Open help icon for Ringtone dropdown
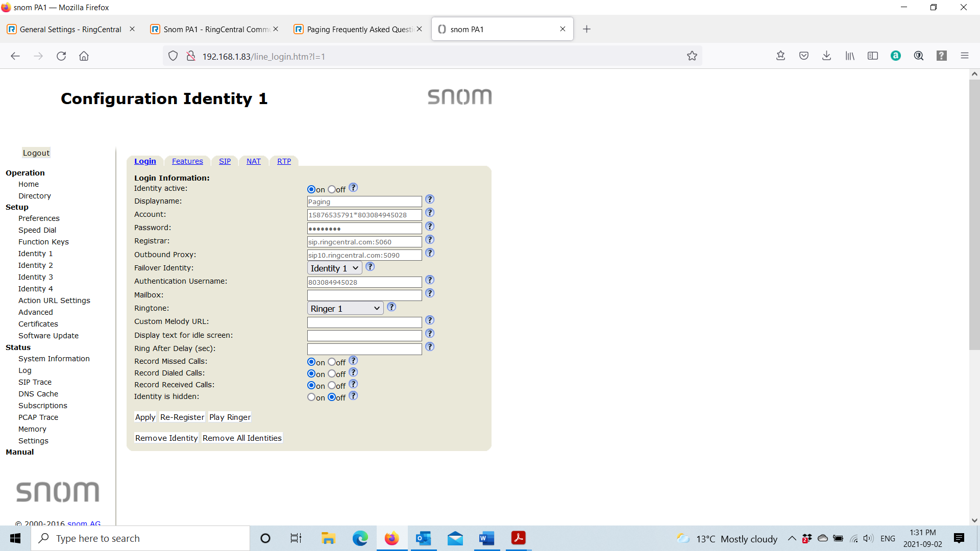980x551 pixels. [x=391, y=307]
